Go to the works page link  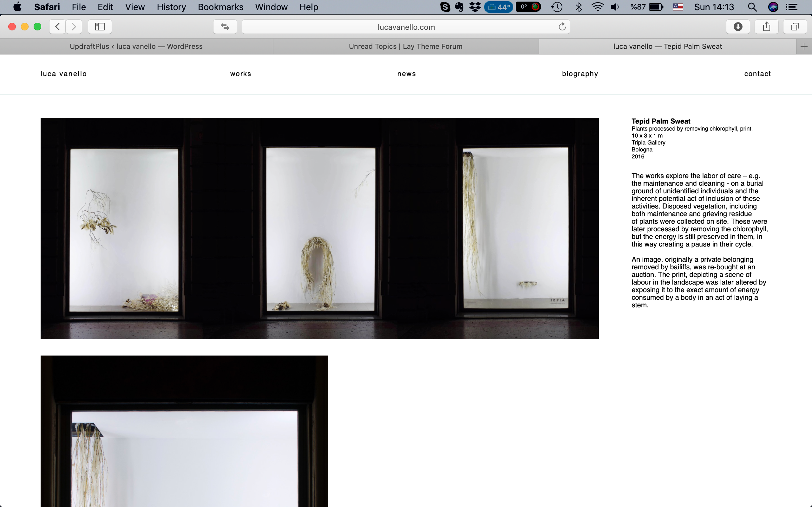click(x=240, y=74)
